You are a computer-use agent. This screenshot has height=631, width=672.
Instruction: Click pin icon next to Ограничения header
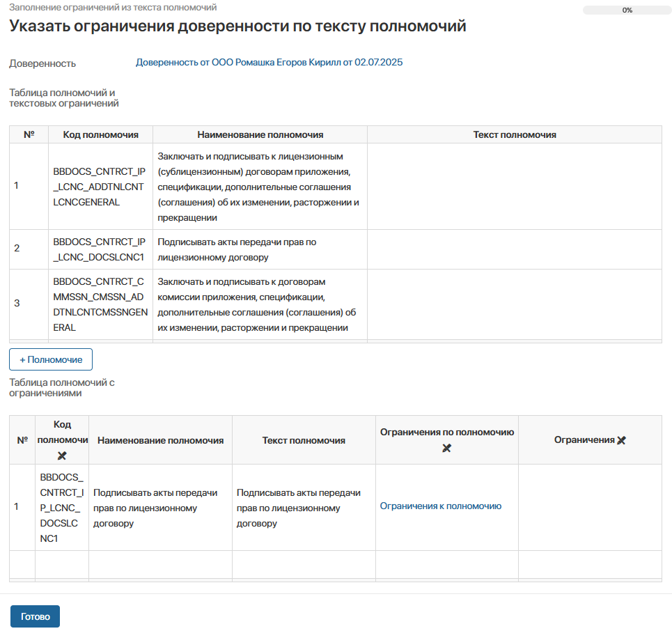click(x=621, y=440)
